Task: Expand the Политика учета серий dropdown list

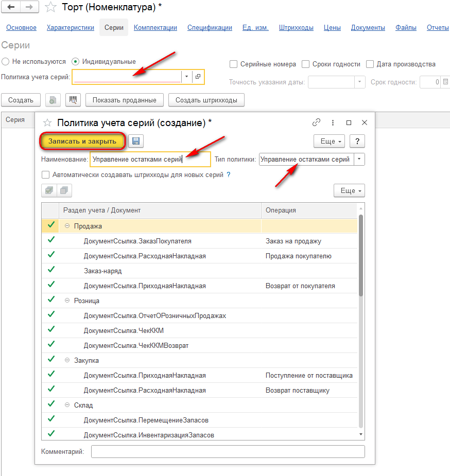Action: pos(187,77)
